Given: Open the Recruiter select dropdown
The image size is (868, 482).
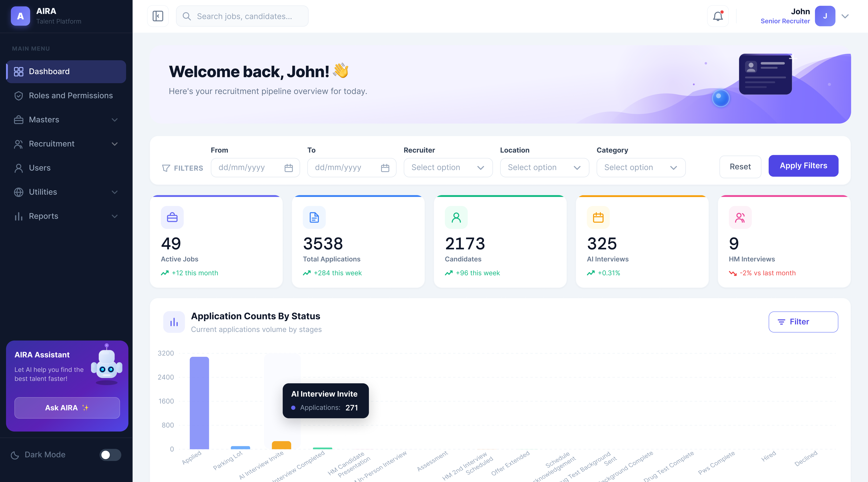Looking at the screenshot, I should pos(448,168).
